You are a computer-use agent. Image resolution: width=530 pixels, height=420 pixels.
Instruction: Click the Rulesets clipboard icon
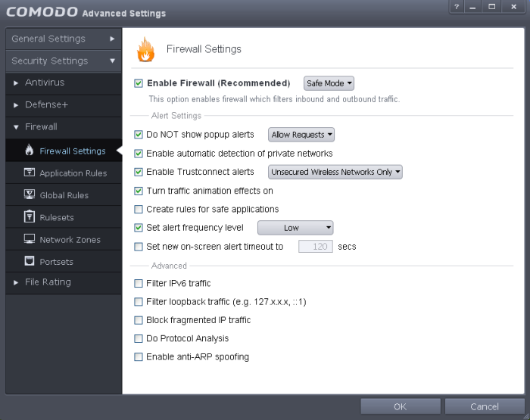pos(30,216)
